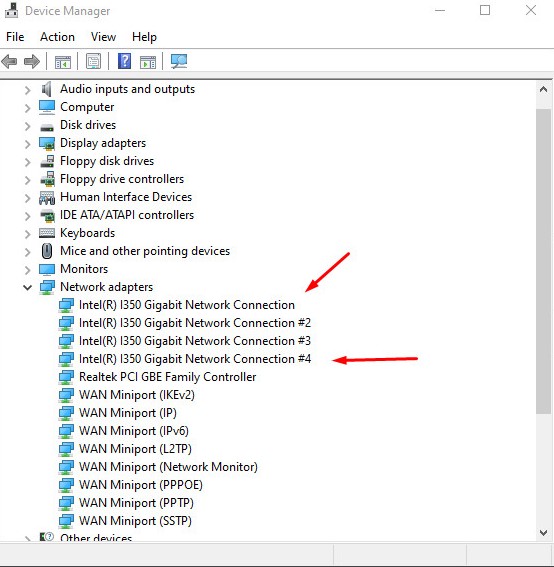Screen dimensions: 554x567
Task: Select Realtek PCI GBE Family Controller
Action: pos(167,377)
